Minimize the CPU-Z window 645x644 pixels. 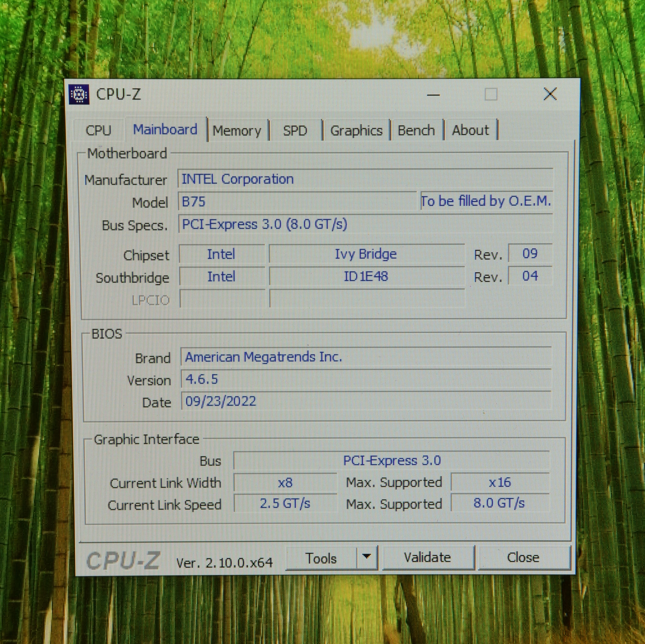click(433, 95)
